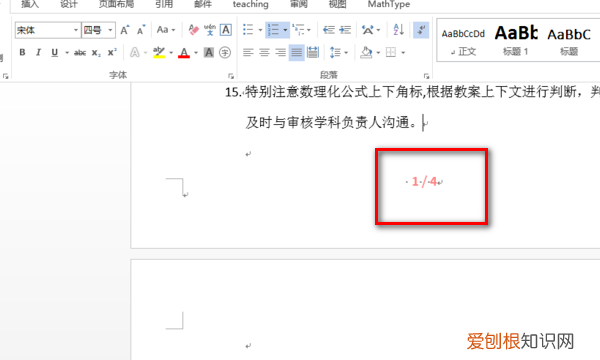Toggle justify alignment
Image resolution: width=600 pixels, height=360 pixels.
297,52
